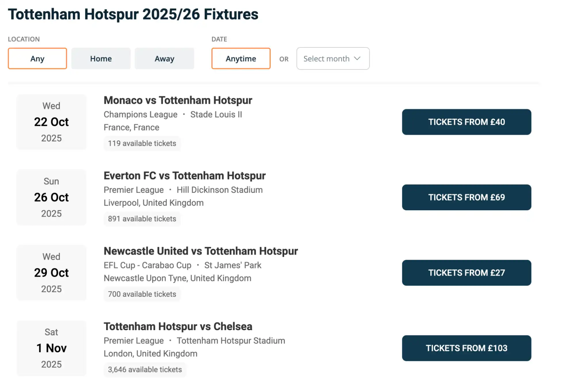The image size is (575, 392).
Task: Select the Any location filter
Action: tap(37, 58)
